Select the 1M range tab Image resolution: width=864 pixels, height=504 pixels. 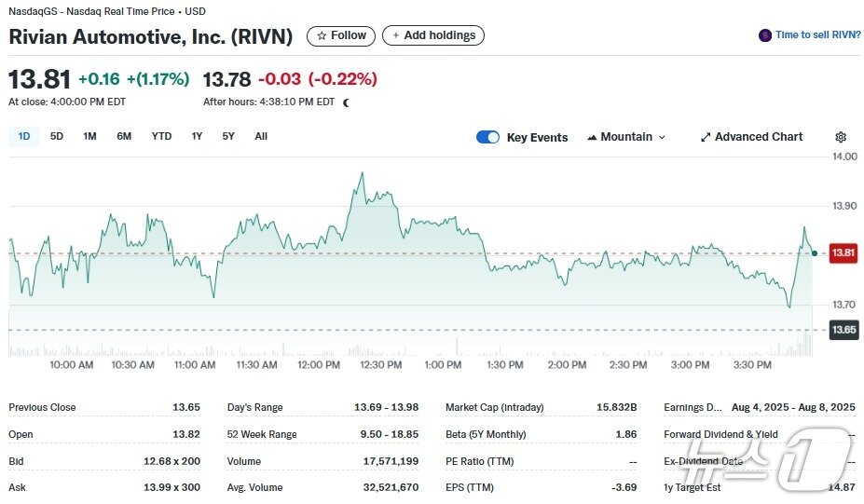(x=89, y=136)
